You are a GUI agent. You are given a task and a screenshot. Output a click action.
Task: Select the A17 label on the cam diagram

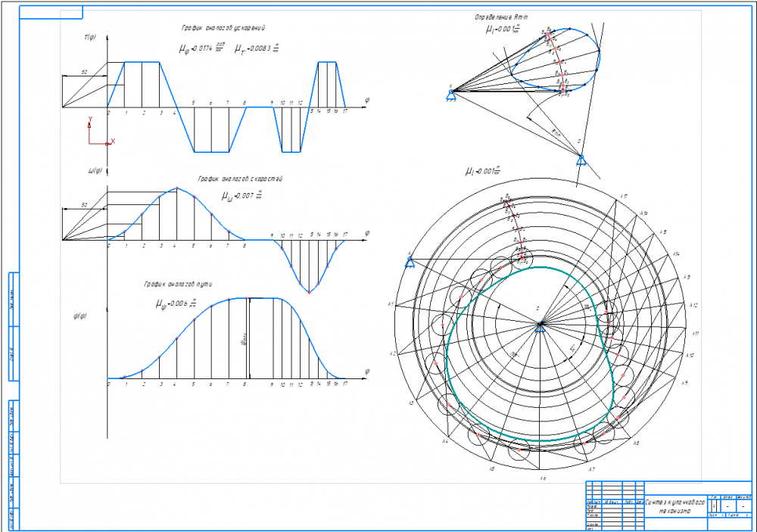(623, 197)
